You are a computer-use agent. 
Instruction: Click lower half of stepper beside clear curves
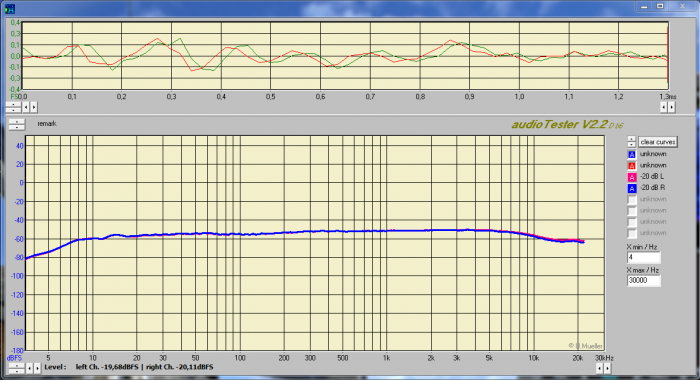click(631, 145)
